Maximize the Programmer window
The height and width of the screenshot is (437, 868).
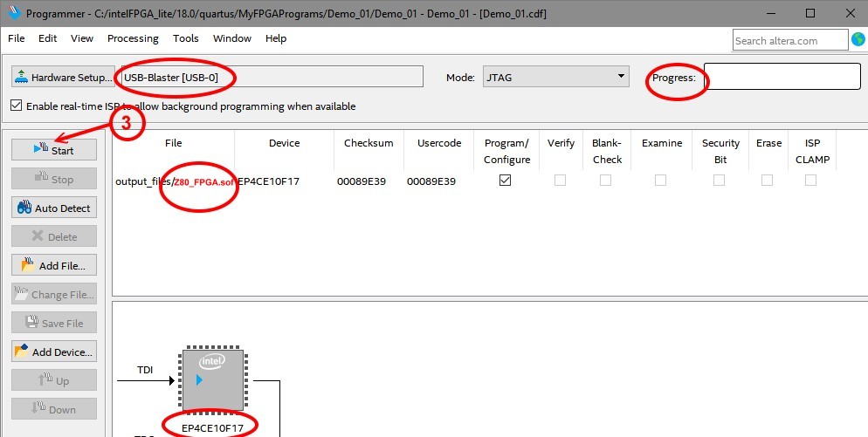click(x=810, y=13)
